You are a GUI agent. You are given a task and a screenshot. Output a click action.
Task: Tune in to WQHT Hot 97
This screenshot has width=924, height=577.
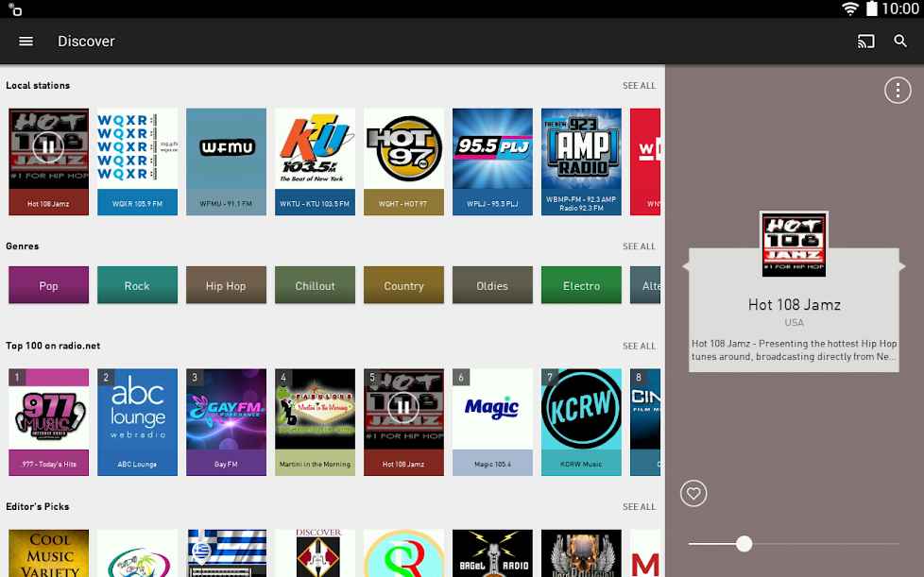(403, 161)
